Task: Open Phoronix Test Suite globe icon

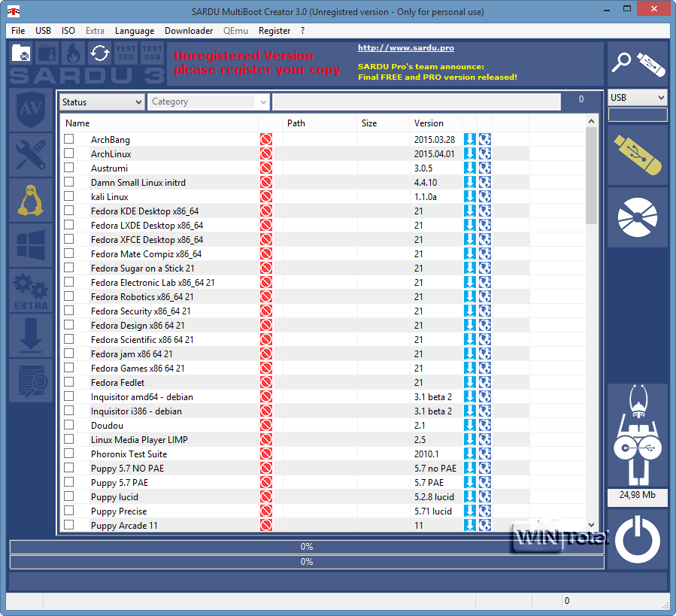Action: tap(485, 454)
